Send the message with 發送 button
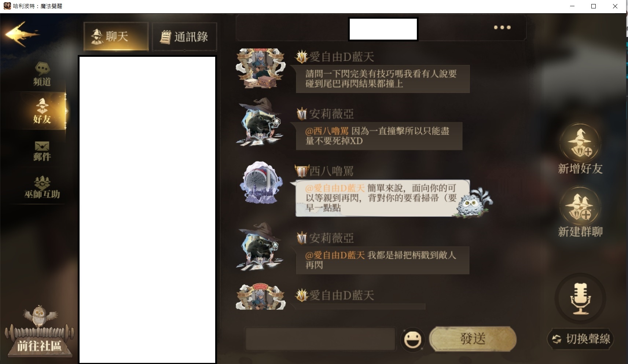Viewport: 628px width, 364px height. tap(473, 339)
